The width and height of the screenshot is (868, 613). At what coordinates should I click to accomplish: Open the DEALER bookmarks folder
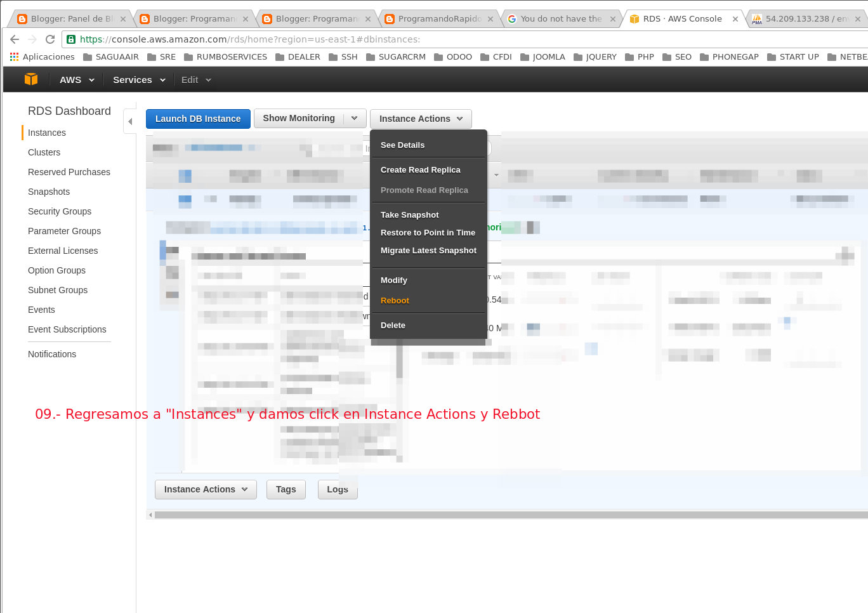coord(298,57)
